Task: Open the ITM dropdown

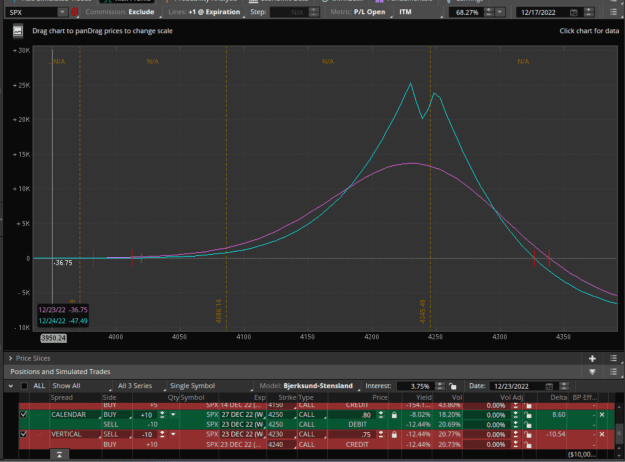Action: point(420,12)
